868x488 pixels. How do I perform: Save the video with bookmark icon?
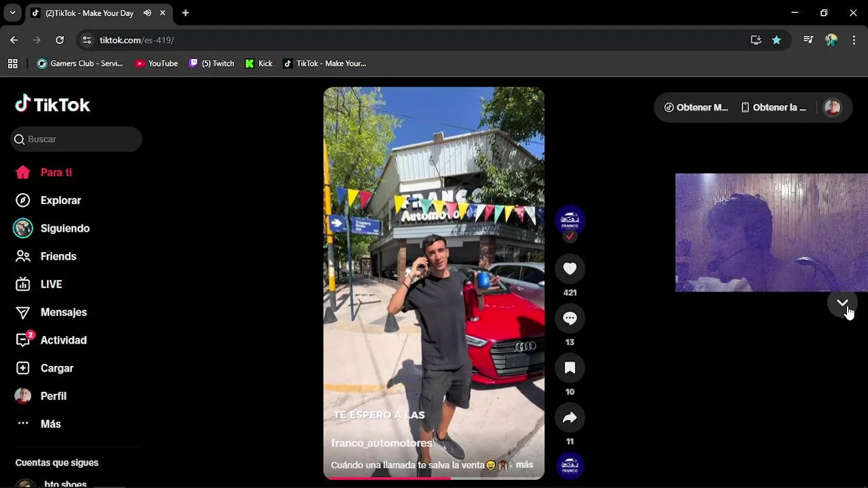pos(570,367)
